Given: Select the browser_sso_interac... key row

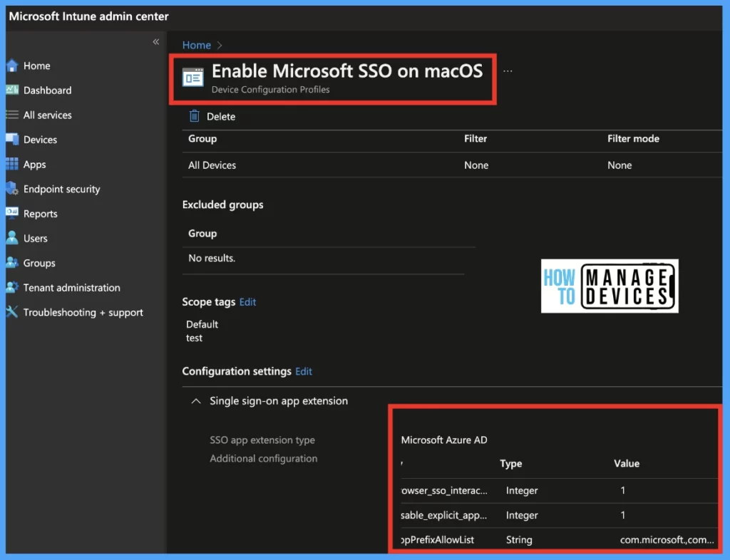Looking at the screenshot, I should (559, 491).
